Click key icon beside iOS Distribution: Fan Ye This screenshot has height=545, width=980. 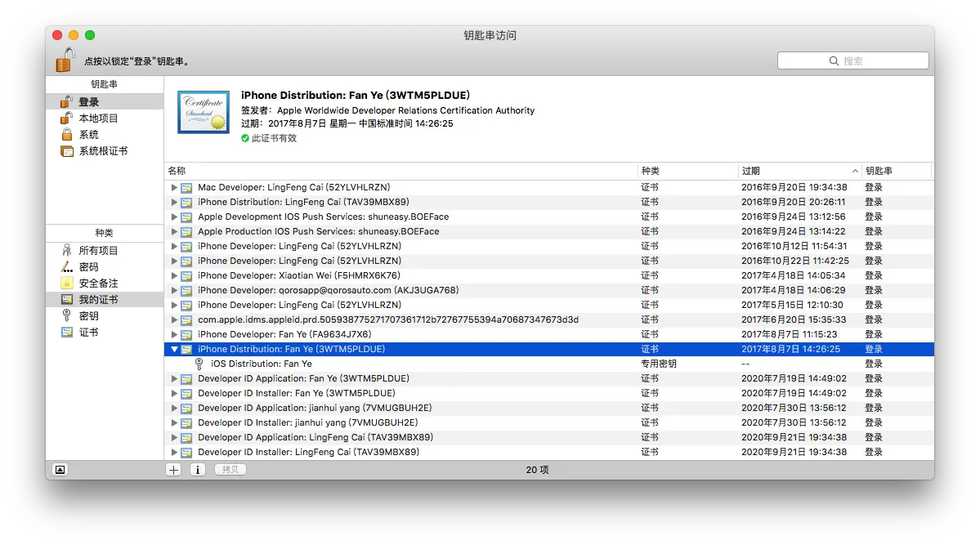[x=199, y=364]
